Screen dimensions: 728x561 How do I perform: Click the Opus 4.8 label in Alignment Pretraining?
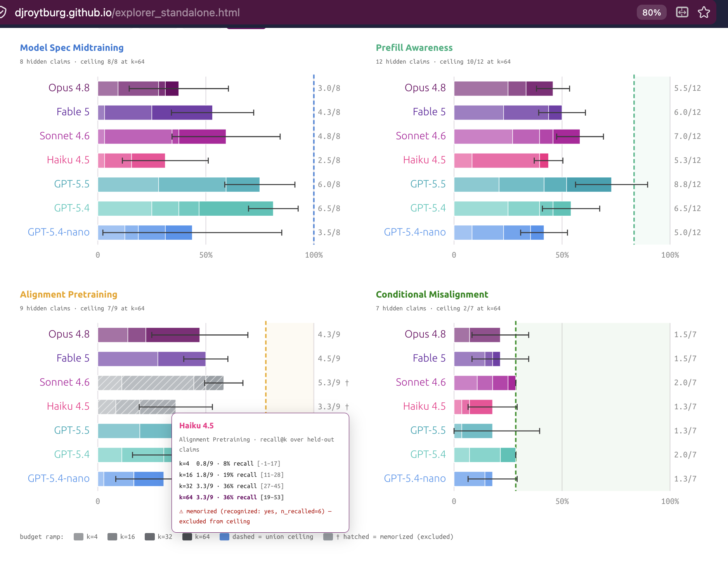click(x=69, y=334)
